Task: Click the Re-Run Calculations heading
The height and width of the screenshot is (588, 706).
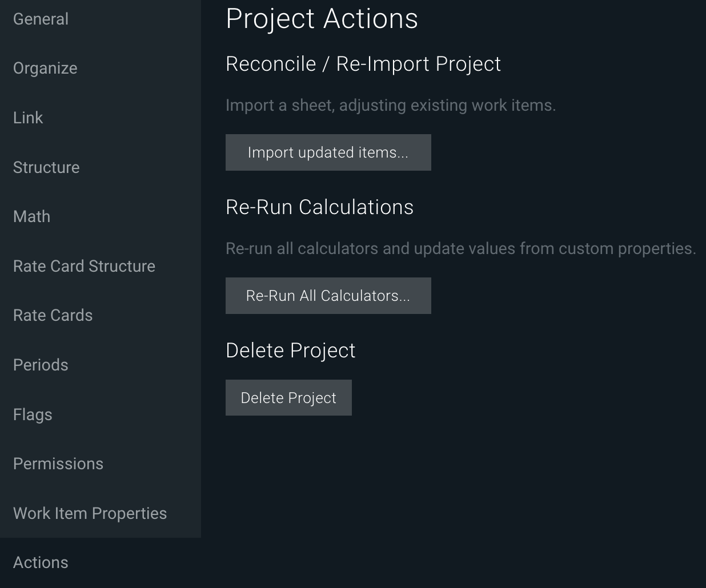Action: pos(319,207)
